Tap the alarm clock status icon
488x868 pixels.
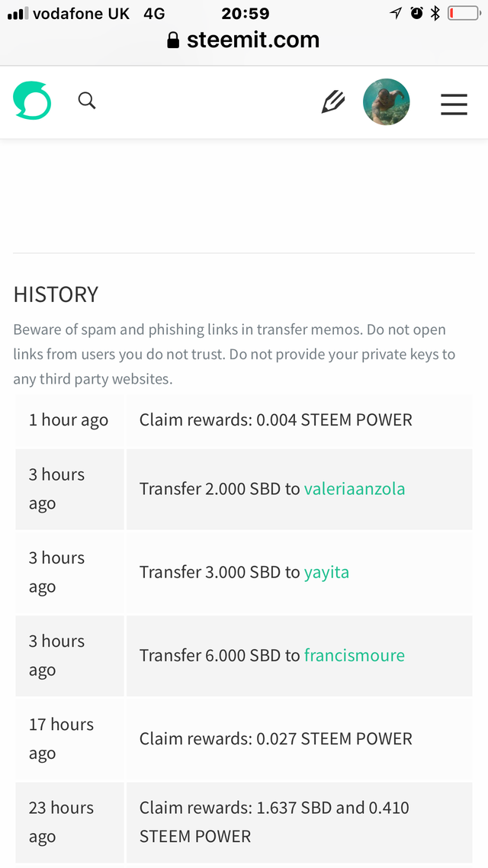(x=416, y=13)
